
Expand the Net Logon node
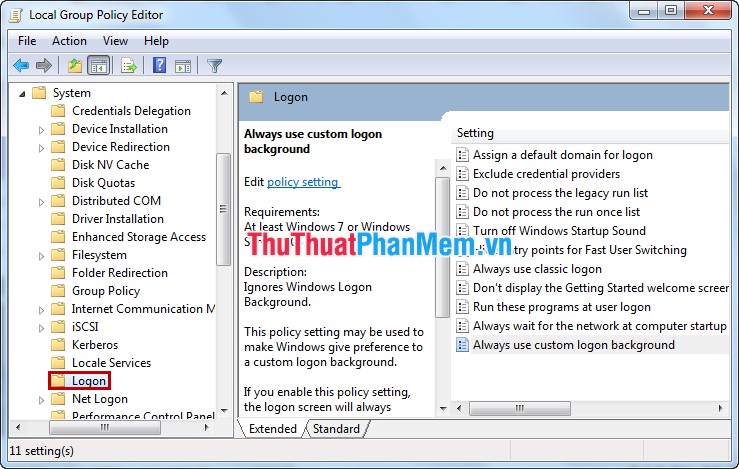pyautogui.click(x=41, y=400)
